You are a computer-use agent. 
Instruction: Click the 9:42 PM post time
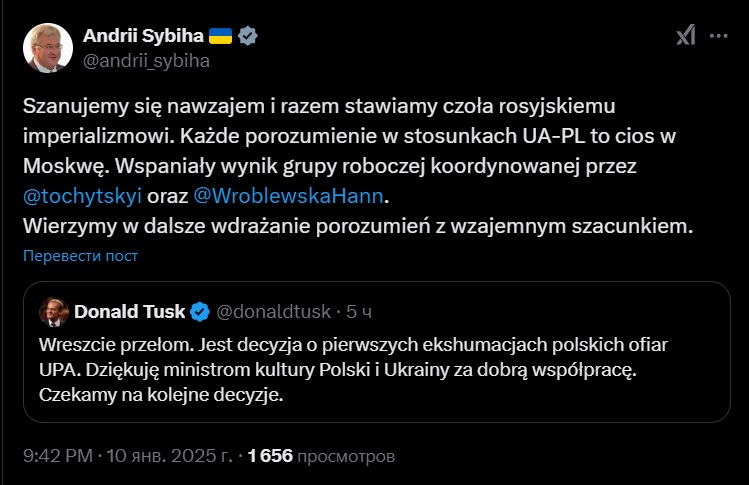click(58, 456)
